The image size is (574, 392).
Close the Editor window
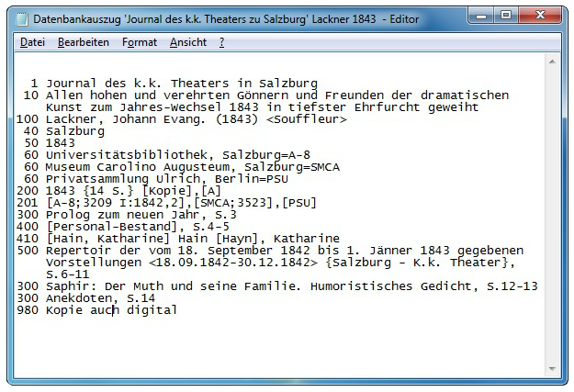[540, 16]
